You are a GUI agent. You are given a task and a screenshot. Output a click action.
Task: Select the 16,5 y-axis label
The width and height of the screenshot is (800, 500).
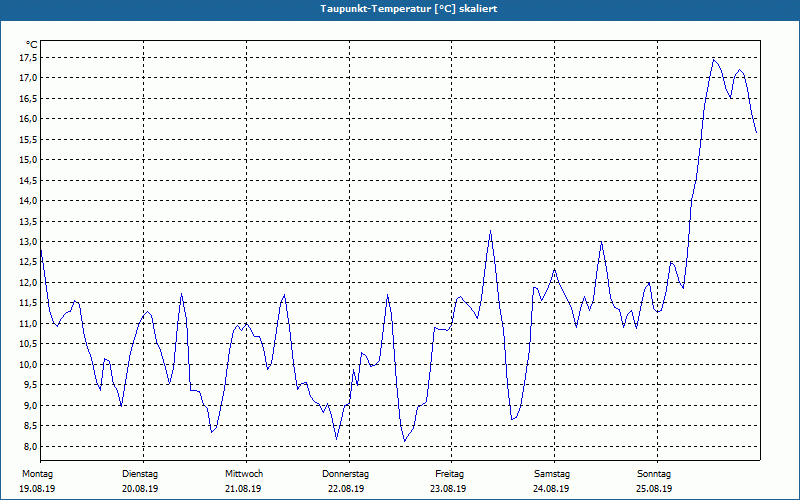point(29,98)
